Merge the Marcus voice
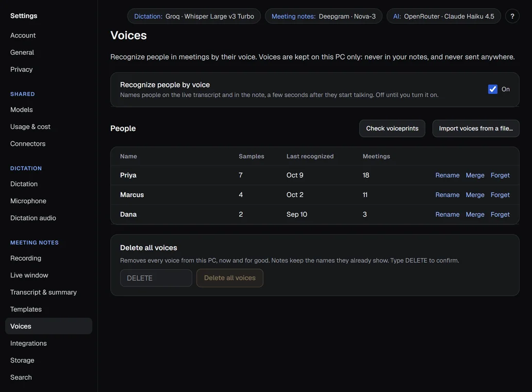This screenshot has width=532, height=392. click(475, 195)
